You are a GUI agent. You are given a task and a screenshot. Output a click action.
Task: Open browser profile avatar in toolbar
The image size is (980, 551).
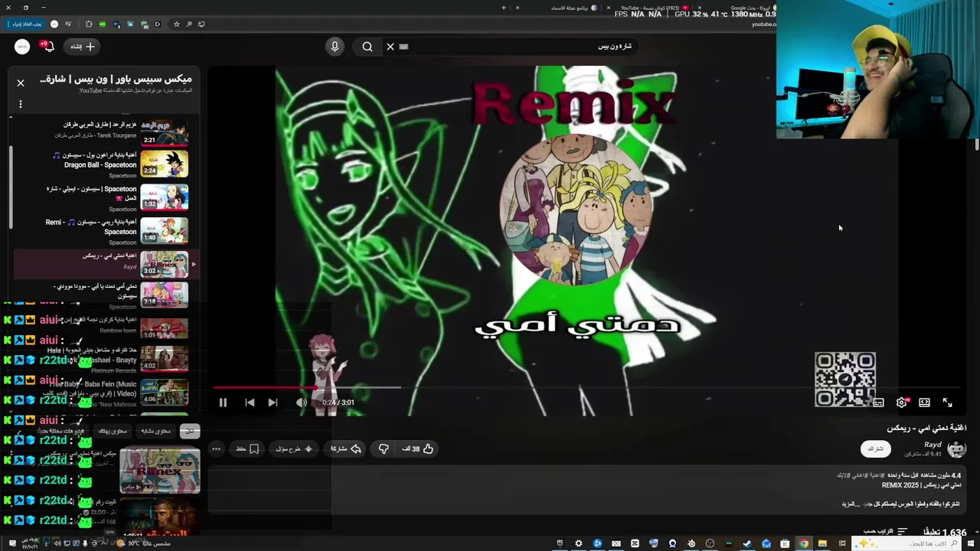(x=54, y=24)
